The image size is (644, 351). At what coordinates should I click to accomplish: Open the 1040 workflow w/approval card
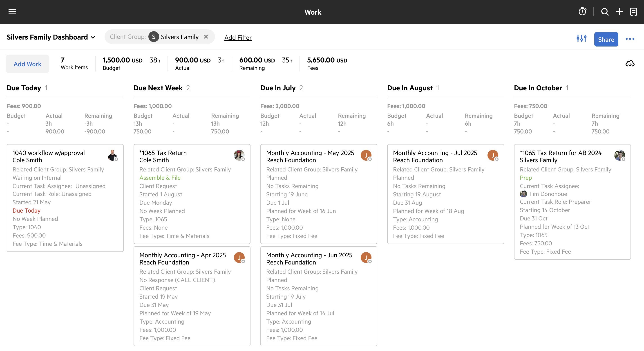pyautogui.click(x=49, y=153)
